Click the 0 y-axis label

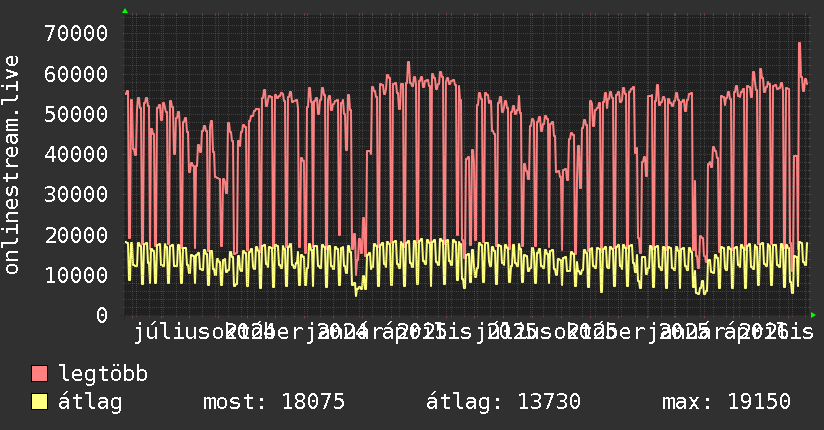[x=102, y=315]
